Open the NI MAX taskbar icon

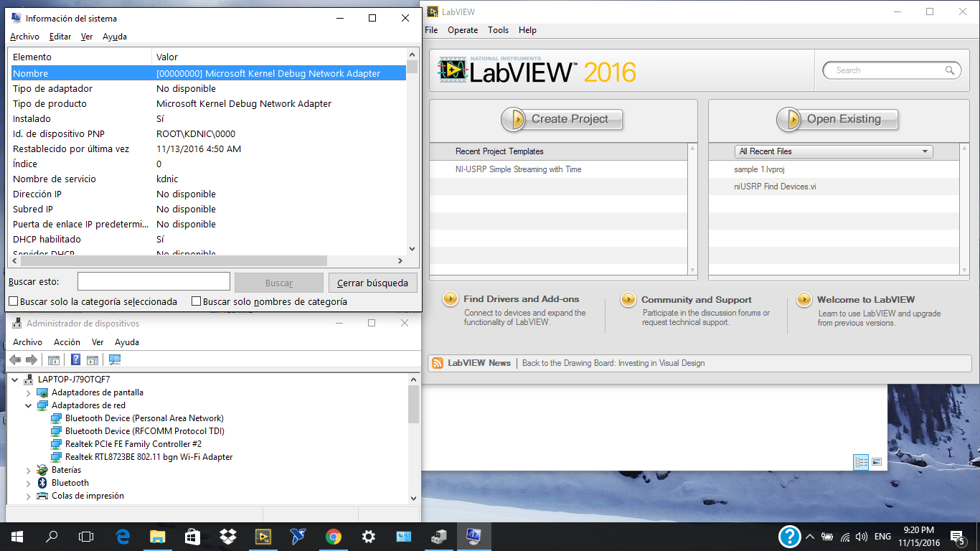[298, 536]
